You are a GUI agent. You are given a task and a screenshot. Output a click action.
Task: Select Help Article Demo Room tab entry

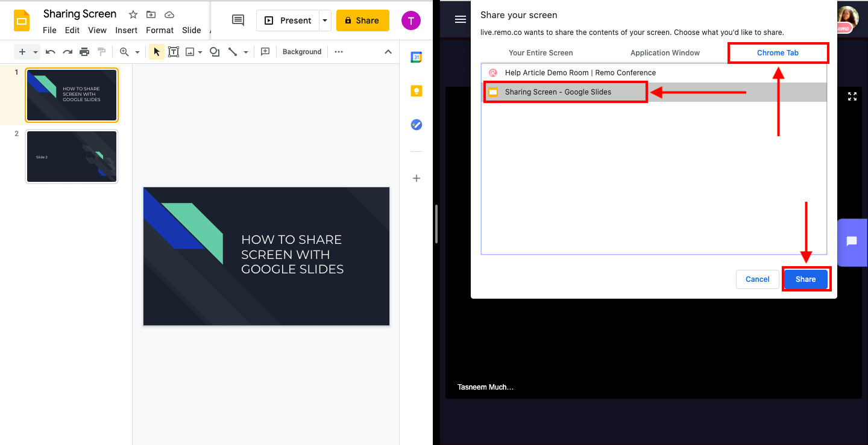(x=654, y=73)
